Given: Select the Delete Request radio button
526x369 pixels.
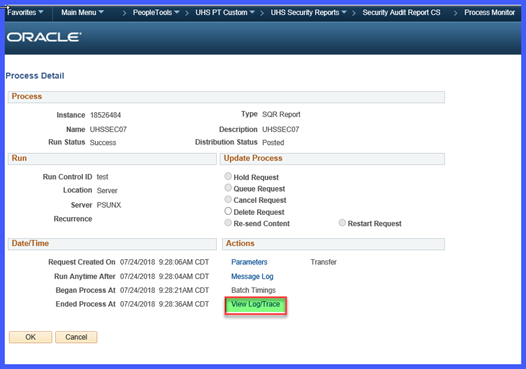Looking at the screenshot, I should [x=228, y=211].
